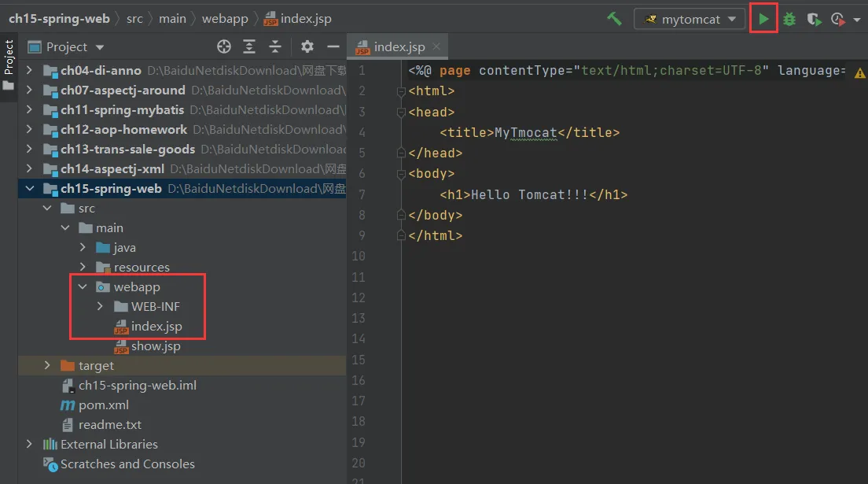The image size is (868, 484).
Task: Fold the body tag at line 6
Action: [x=401, y=175]
